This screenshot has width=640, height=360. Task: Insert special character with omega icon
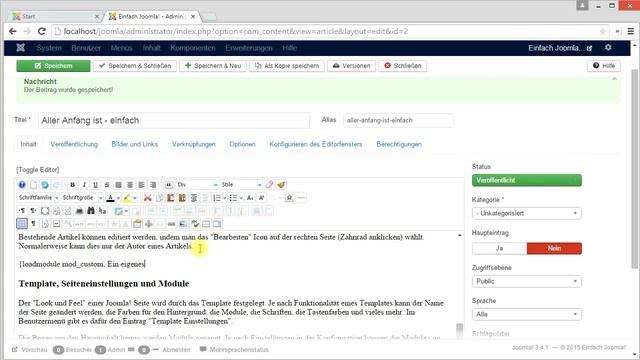tap(289, 198)
